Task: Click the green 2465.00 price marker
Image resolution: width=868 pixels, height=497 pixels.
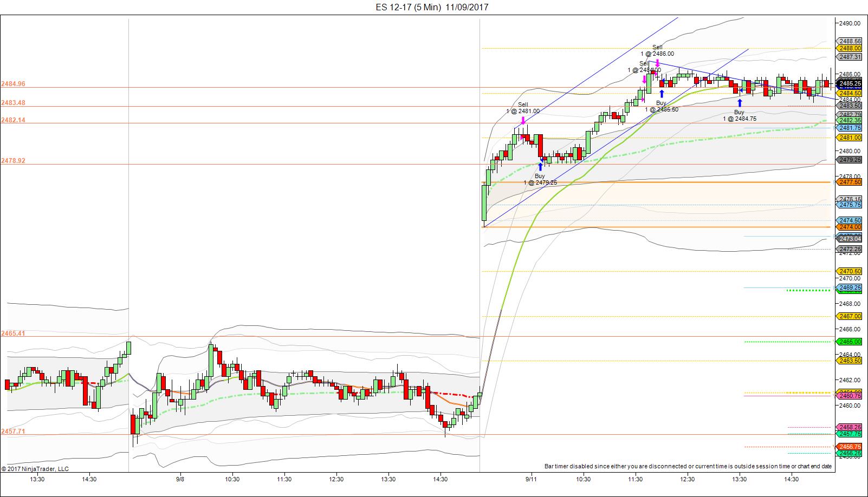Action: (850, 342)
